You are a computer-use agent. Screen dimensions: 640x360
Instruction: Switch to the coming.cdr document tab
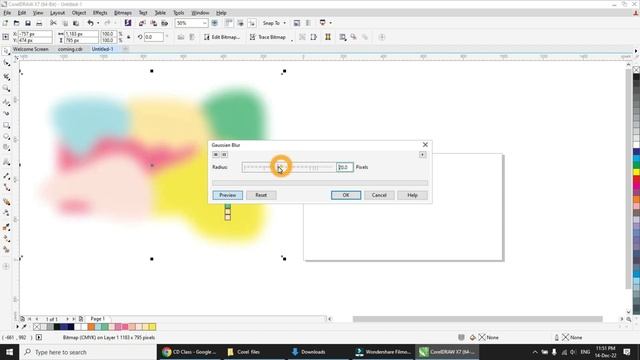[70, 49]
